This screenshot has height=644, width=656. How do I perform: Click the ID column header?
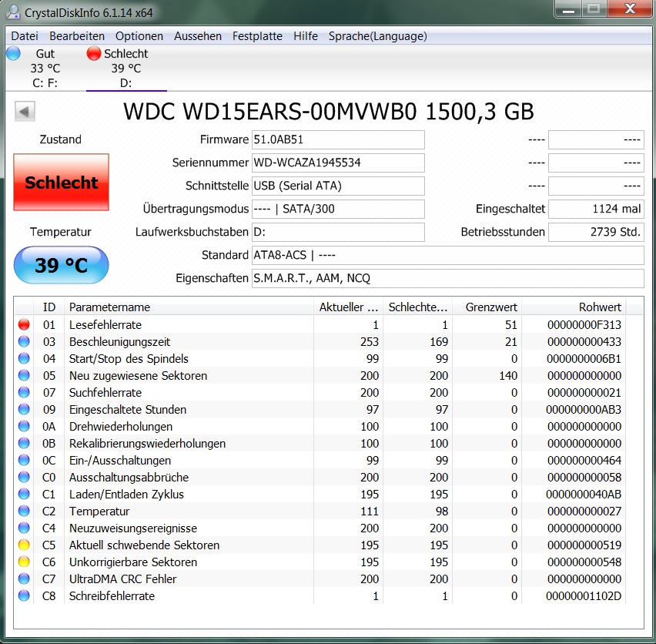pyautogui.click(x=49, y=307)
